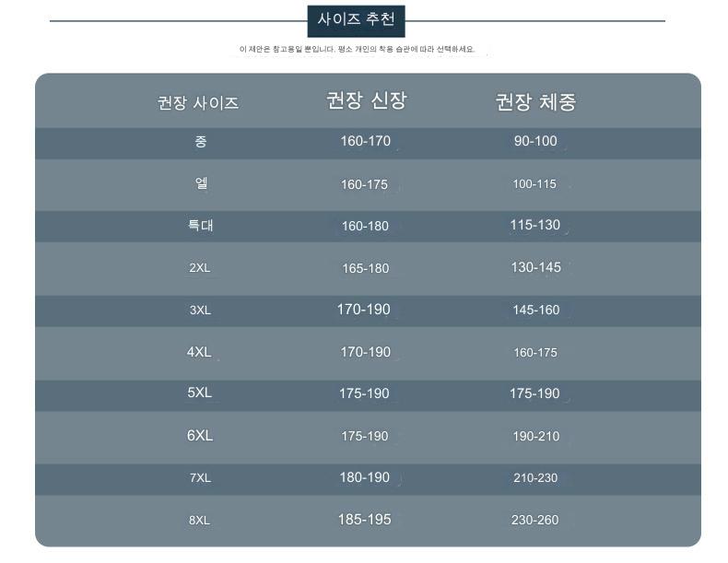Screen dimensions: 728x563
Task: Select the 230-260 weight value
Action: tap(534, 520)
